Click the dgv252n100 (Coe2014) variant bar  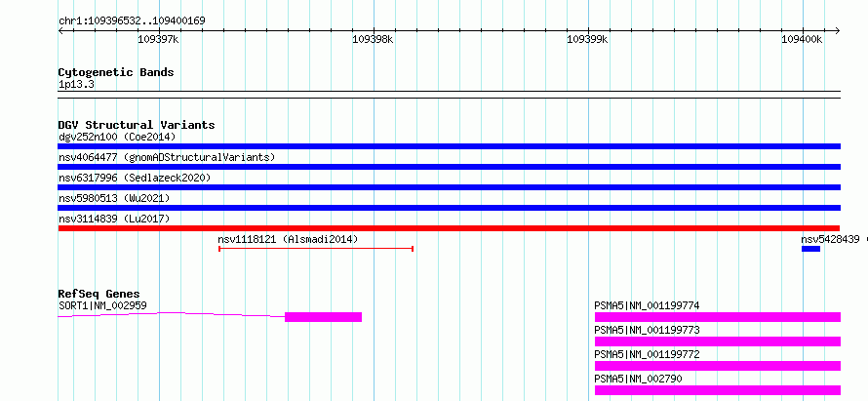[449, 146]
